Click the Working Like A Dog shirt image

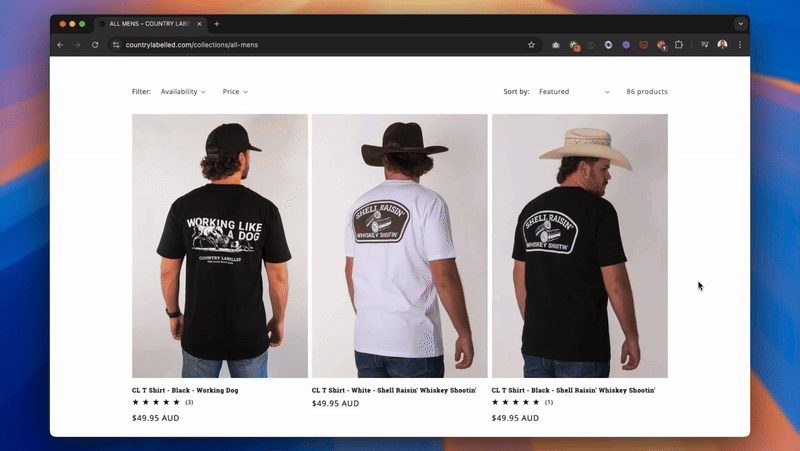pyautogui.click(x=220, y=246)
